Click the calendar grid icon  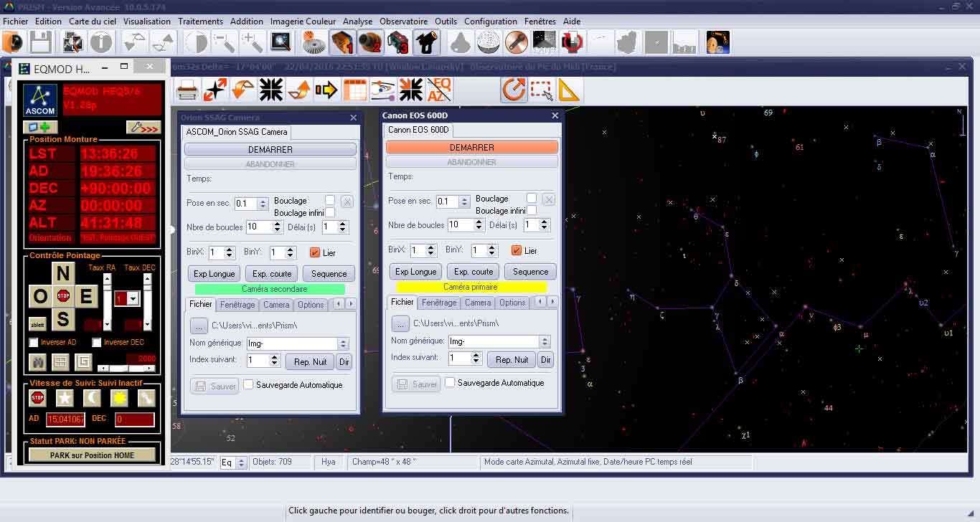pos(354,90)
